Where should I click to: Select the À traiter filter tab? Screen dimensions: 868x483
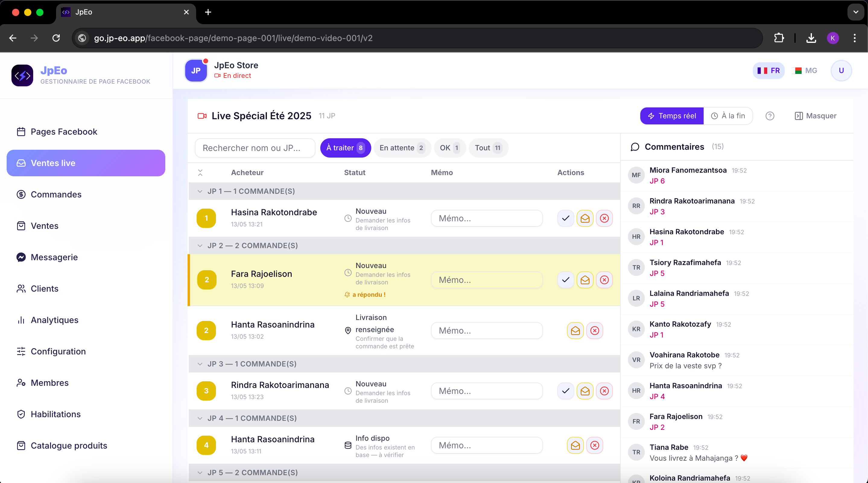point(345,148)
